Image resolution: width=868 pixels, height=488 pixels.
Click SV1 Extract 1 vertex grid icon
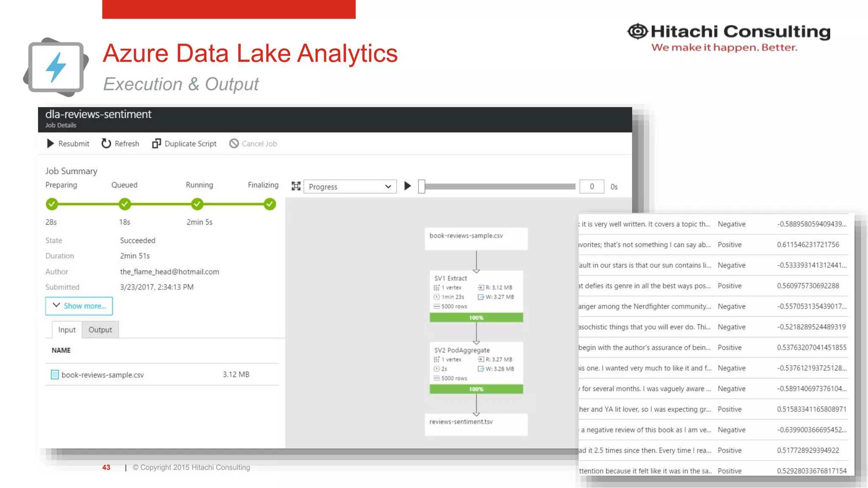[437, 288]
